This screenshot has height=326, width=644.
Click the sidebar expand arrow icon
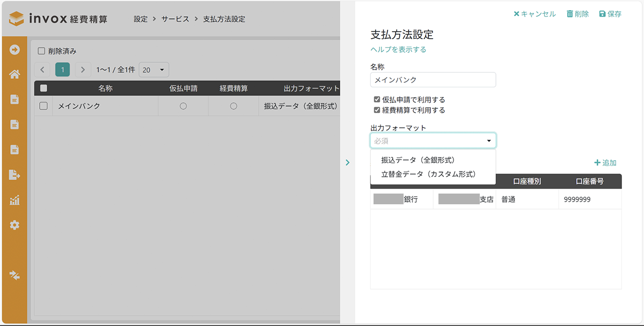[x=14, y=50]
